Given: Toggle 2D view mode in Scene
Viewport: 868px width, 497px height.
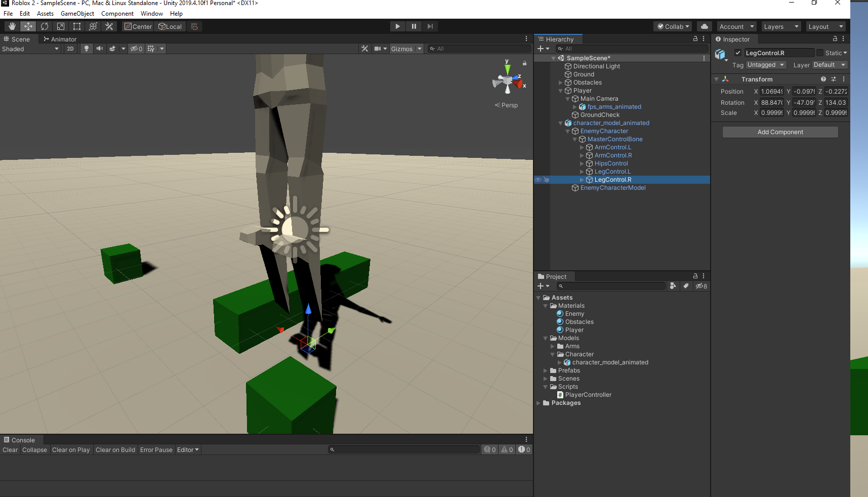Looking at the screenshot, I should click(70, 49).
